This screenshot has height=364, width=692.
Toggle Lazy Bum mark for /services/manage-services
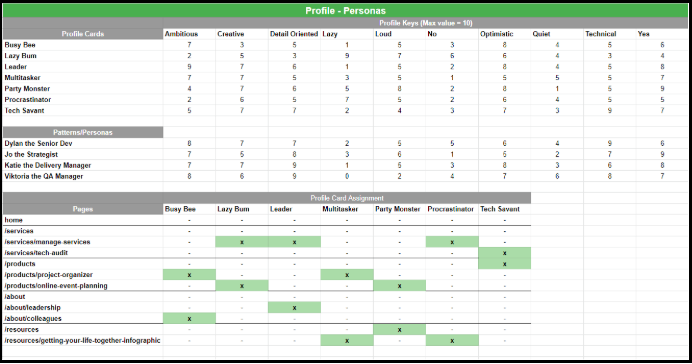click(x=242, y=242)
